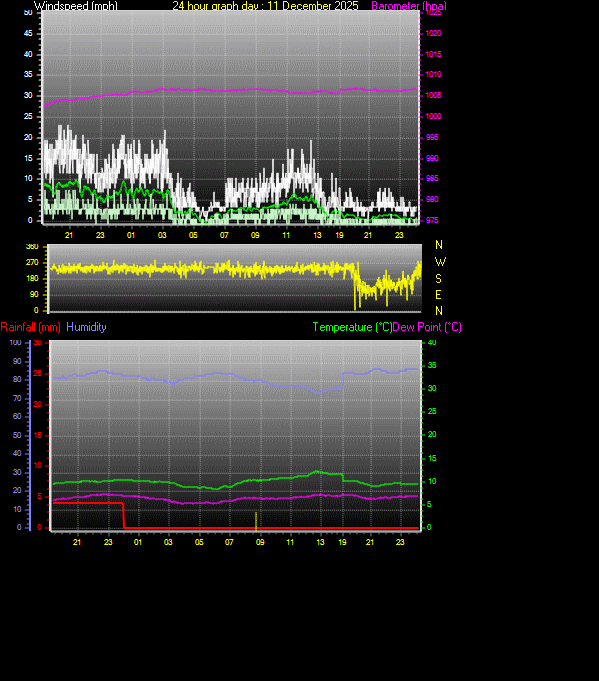Select the magenta "Dew Point (°C)" legend label
The width and height of the screenshot is (599, 681).
pos(427,327)
